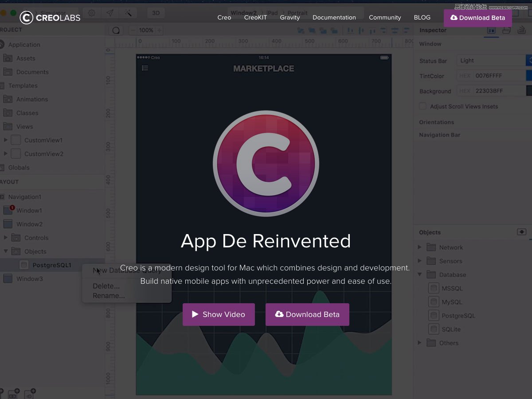Click the first arrange icon above the canvas
This screenshot has width=532, height=399.
pos(301,31)
